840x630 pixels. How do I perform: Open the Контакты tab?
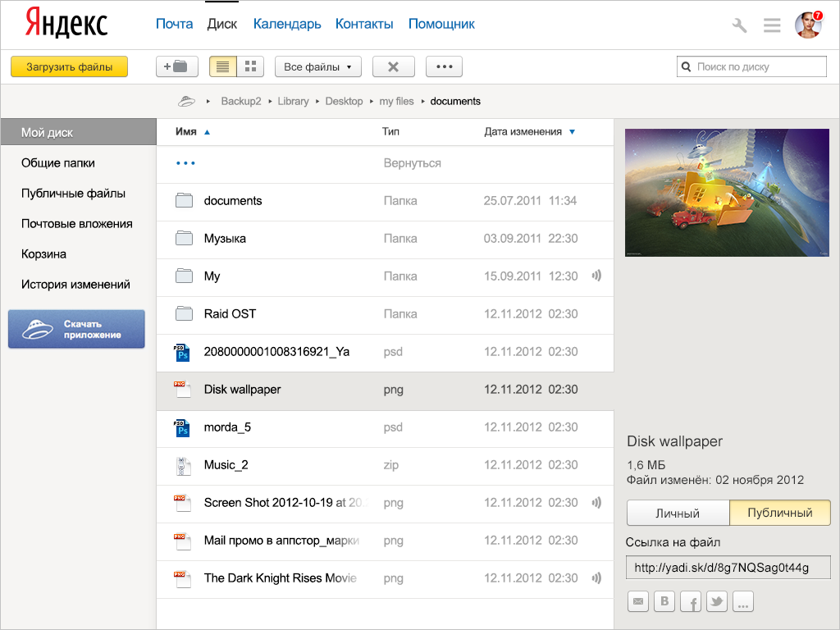click(364, 24)
